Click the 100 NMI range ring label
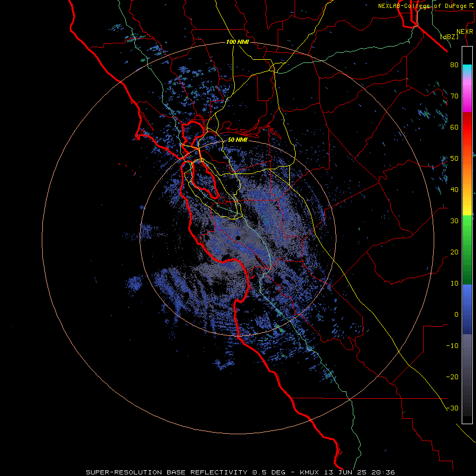This screenshot has width=476, height=476. pos(237,42)
